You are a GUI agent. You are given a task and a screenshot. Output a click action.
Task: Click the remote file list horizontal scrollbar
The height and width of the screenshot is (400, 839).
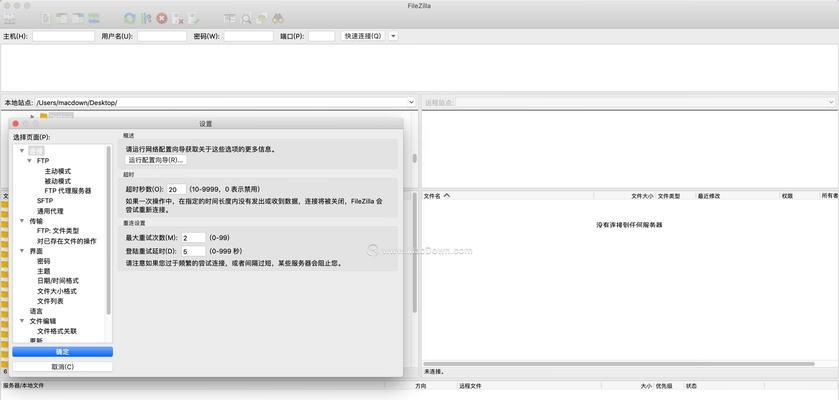pyautogui.click(x=619, y=364)
